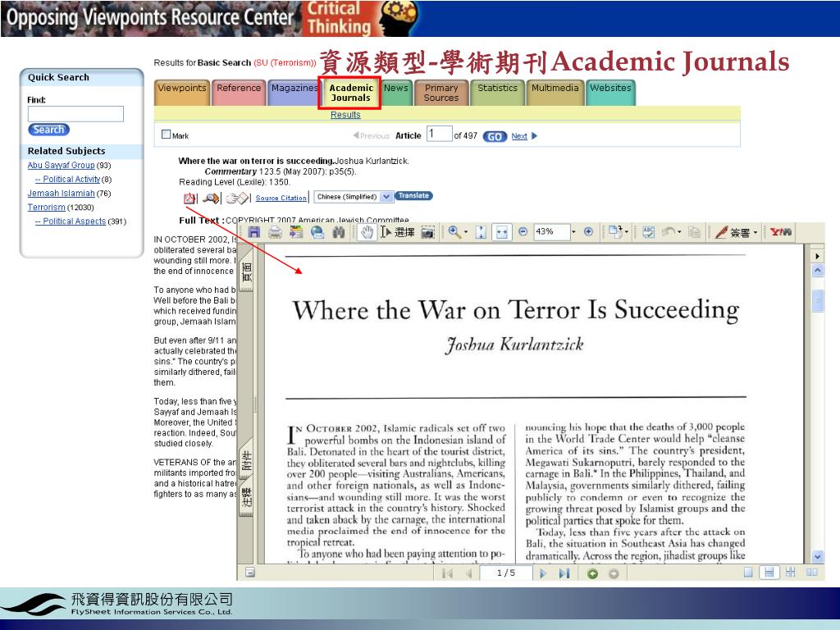
Task: Go to next page in PDF viewer
Action: (x=543, y=573)
